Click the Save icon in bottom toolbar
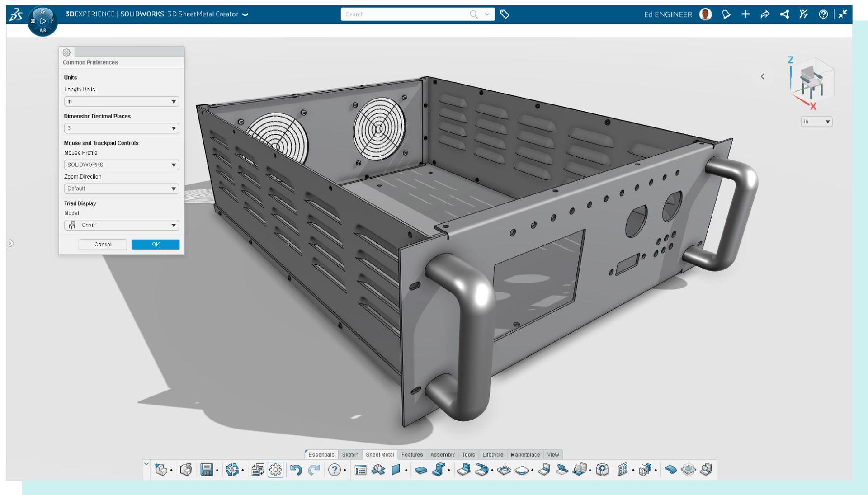 207,470
